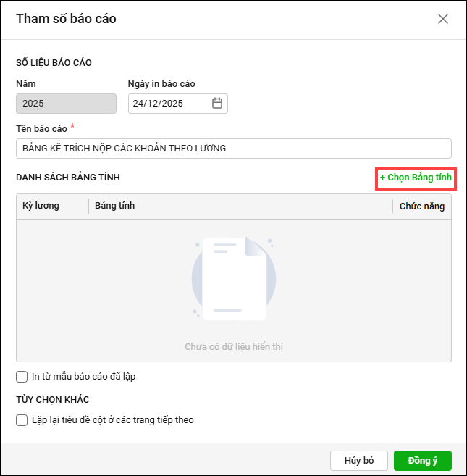467x476 pixels.
Task: Focus the Tên báo cáo text field
Action: pos(233,149)
